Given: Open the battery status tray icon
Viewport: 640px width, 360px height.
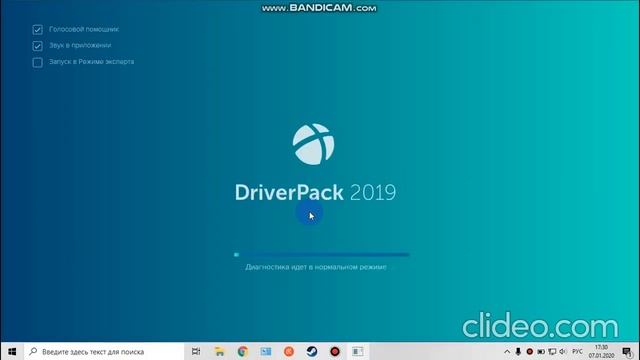Looking at the screenshot, I should coord(541,351).
